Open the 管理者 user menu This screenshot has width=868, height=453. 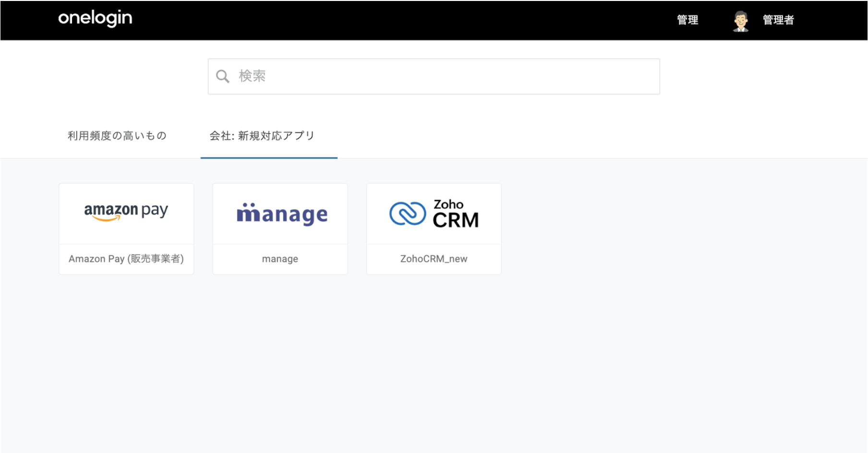coord(778,20)
